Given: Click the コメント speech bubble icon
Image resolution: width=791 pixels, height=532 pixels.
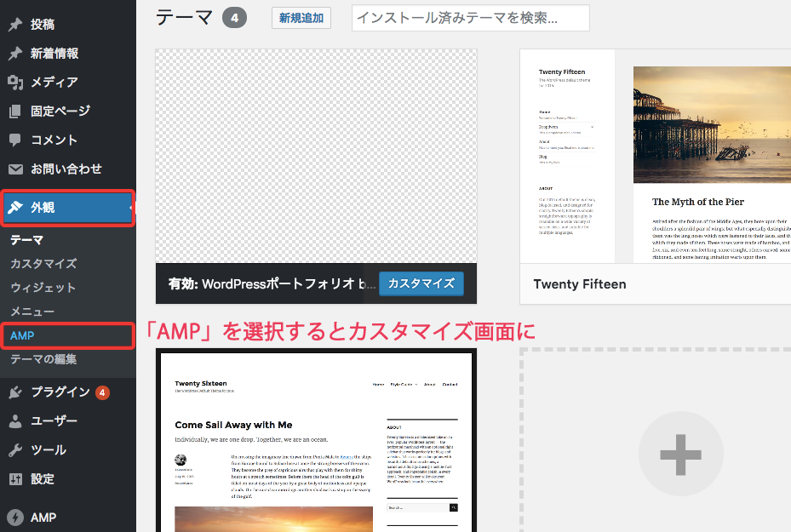Looking at the screenshot, I should [15, 140].
